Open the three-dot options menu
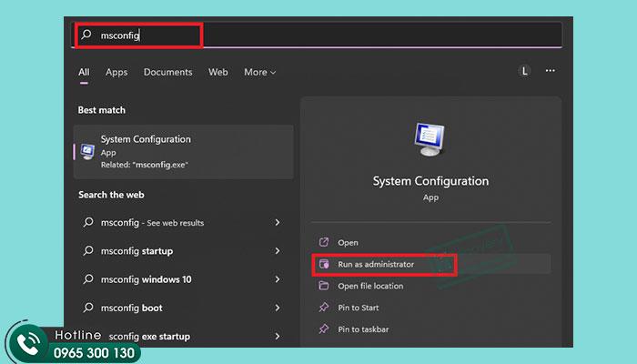Screen dimensions: 637x364 pos(550,71)
